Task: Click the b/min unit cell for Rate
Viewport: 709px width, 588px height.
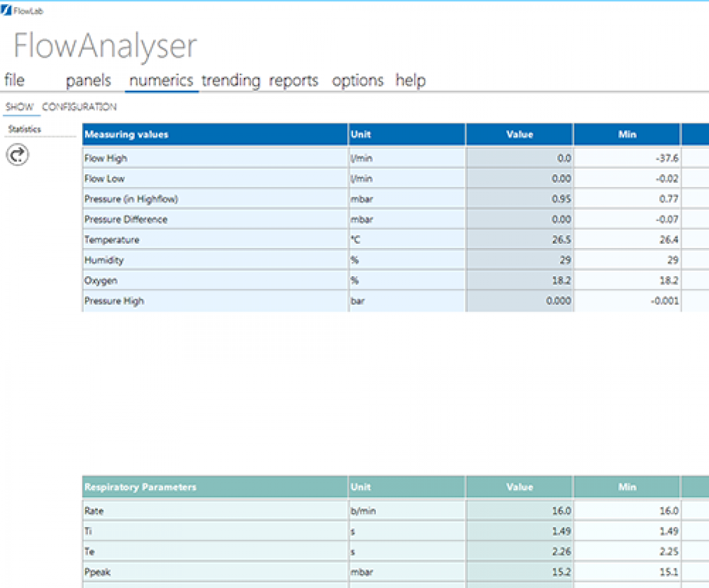Action: pos(407,511)
